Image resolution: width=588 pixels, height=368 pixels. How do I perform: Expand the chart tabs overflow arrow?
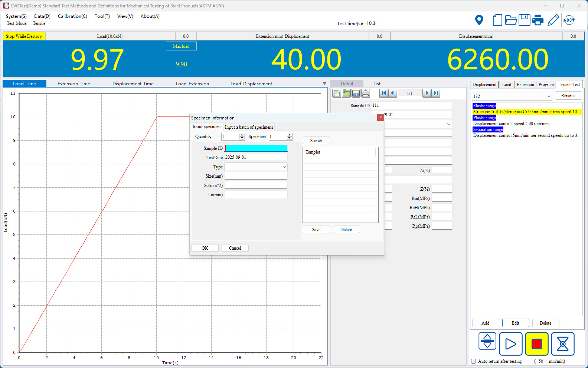[x=324, y=84]
